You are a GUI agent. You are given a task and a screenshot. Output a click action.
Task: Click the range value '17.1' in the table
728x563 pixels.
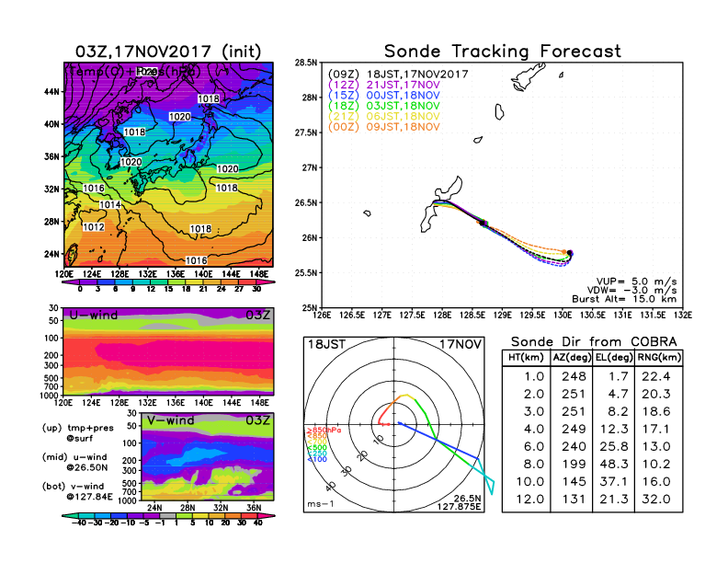point(656,430)
